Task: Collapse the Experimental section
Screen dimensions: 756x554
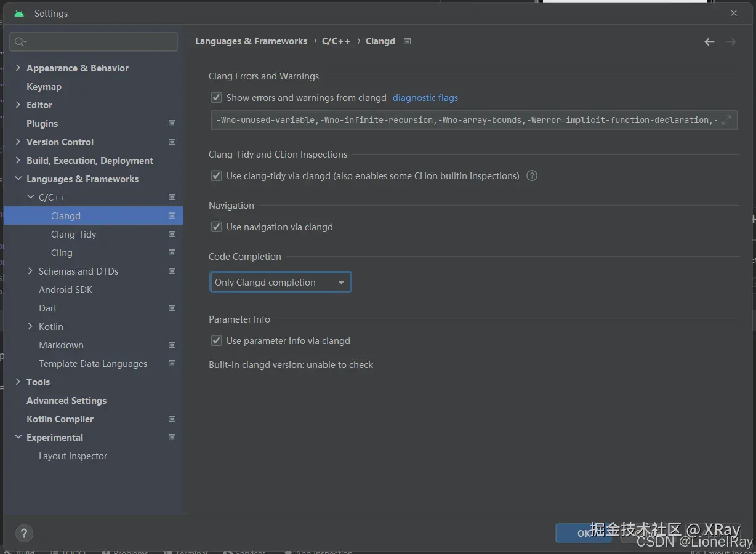Action: click(x=18, y=437)
